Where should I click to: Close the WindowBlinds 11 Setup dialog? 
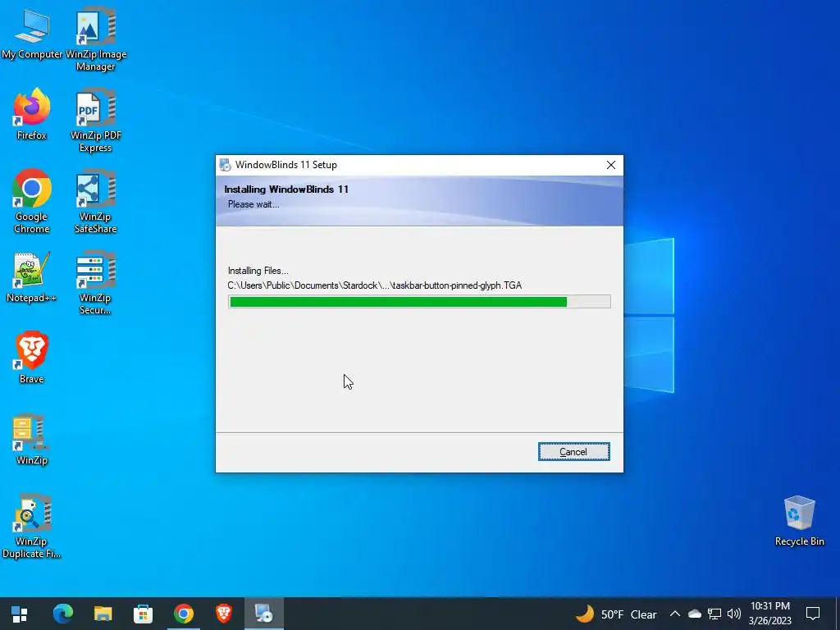tap(610, 165)
